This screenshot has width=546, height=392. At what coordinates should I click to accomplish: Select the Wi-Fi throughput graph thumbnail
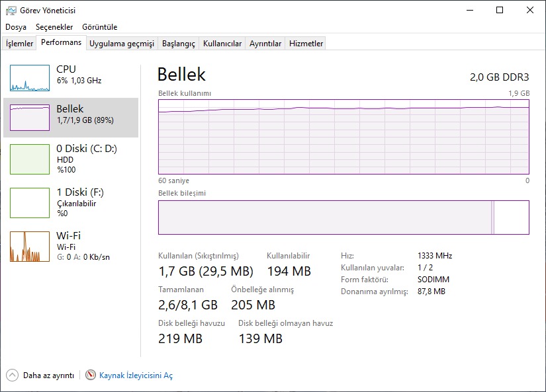tap(30, 247)
